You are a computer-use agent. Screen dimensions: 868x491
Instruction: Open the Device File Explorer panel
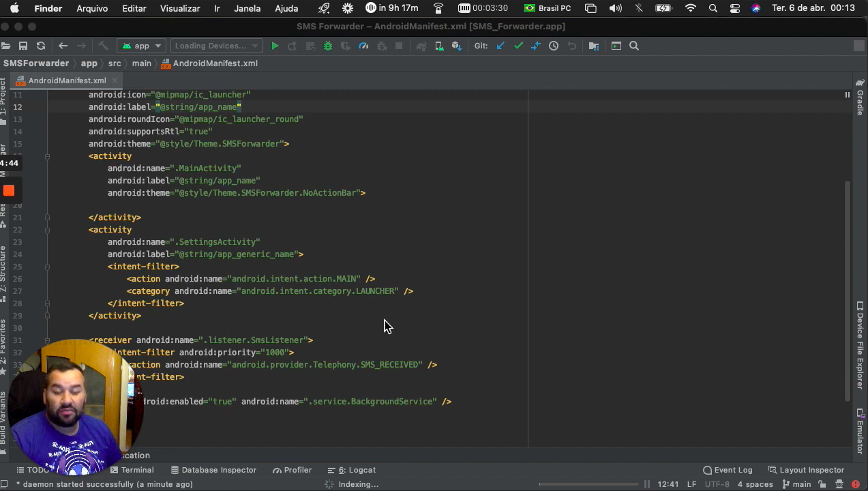point(860,346)
